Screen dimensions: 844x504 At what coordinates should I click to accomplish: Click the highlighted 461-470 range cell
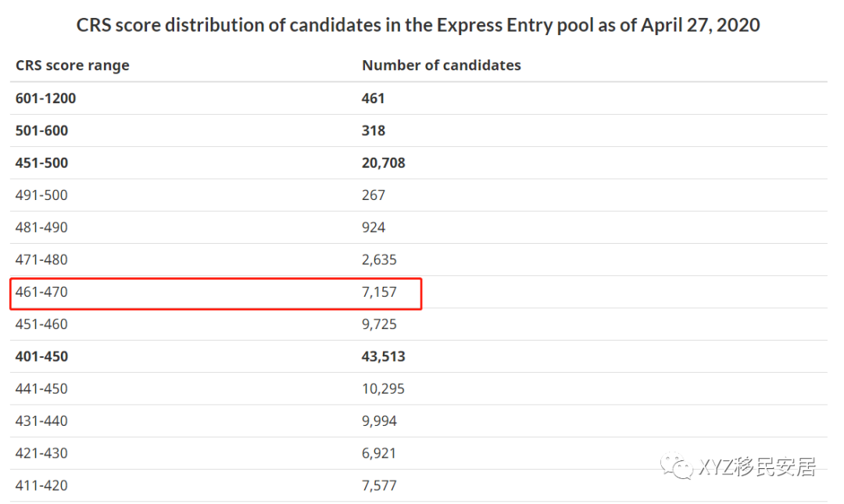[x=42, y=292]
